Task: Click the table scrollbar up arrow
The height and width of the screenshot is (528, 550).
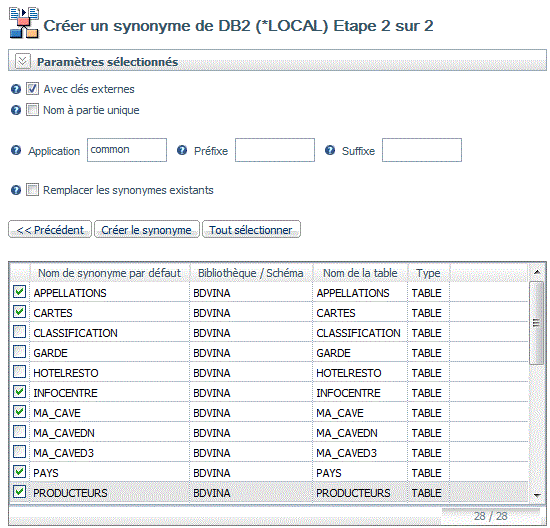Action: click(x=537, y=272)
